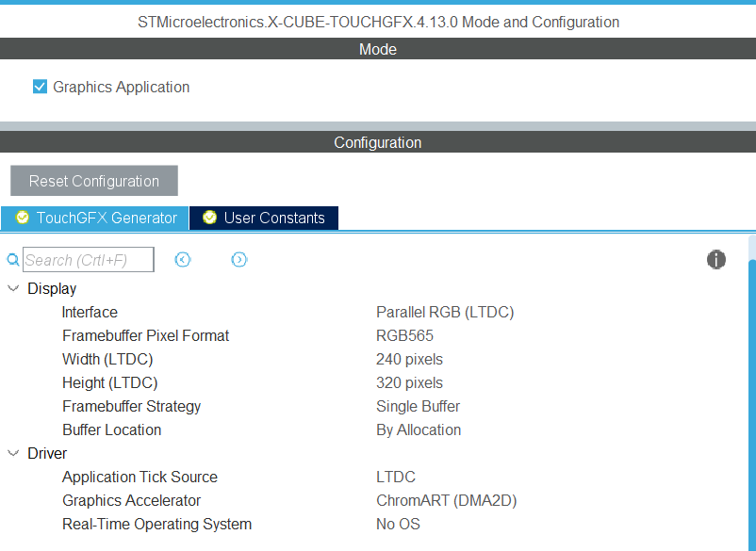Click the search magnifier icon
Screen dimensions: 756x551
(x=13, y=260)
